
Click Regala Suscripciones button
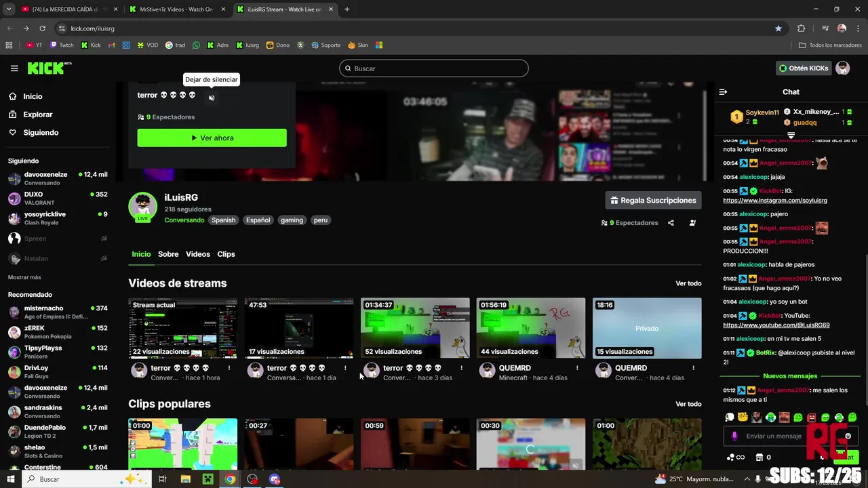(x=653, y=201)
